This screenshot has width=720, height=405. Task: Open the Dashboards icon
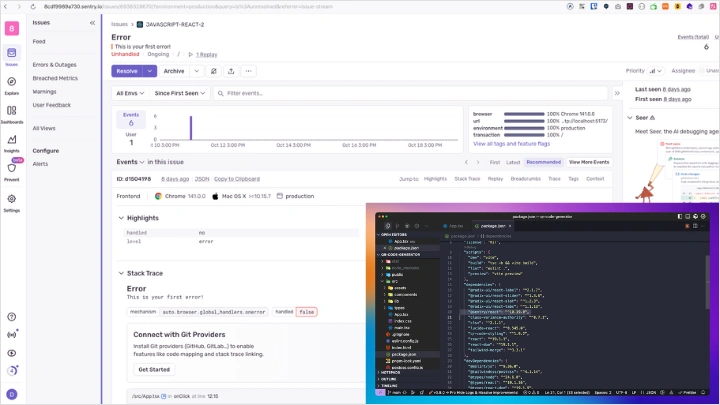click(x=11, y=111)
